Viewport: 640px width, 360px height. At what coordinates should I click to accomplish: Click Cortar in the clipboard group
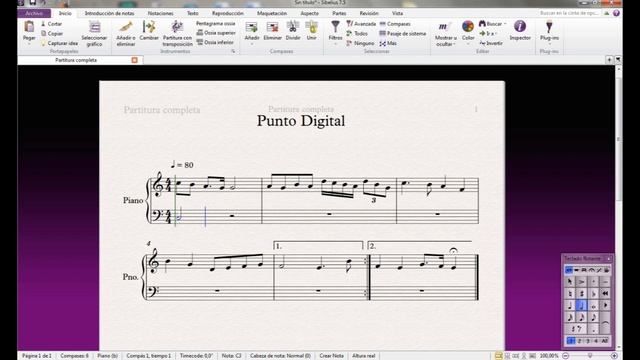[x=51, y=24]
